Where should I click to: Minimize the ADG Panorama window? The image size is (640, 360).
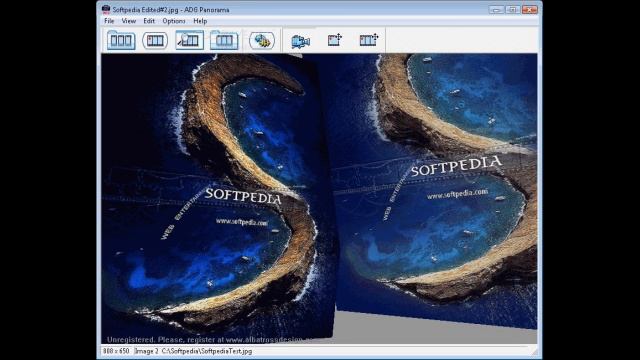pos(496,9)
